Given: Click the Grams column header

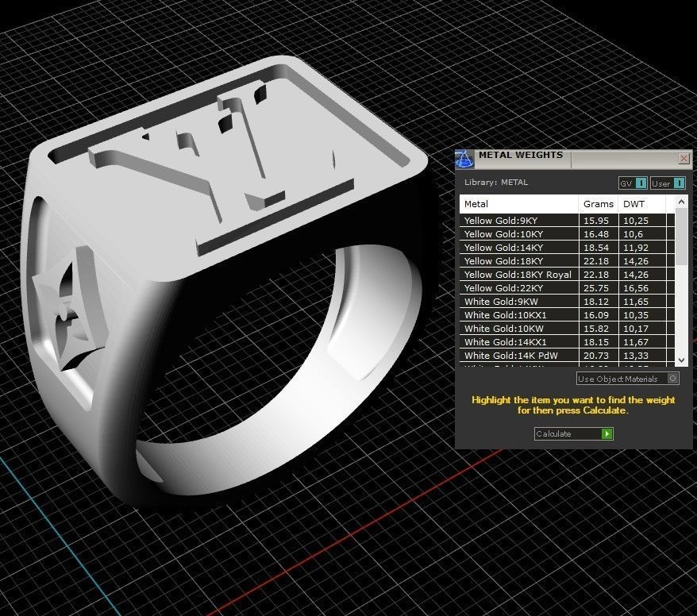Looking at the screenshot, I should click(599, 204).
